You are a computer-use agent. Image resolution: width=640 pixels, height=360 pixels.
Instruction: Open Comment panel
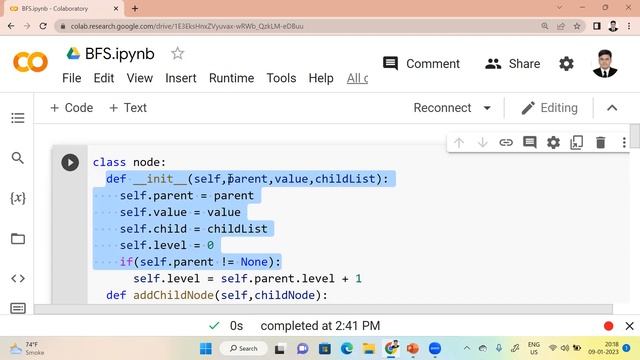(x=422, y=64)
